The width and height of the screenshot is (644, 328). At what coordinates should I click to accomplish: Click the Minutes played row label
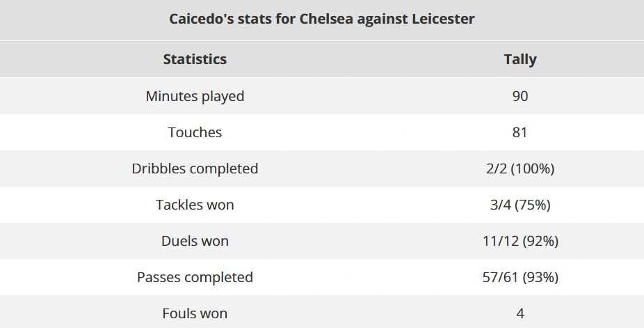(195, 96)
